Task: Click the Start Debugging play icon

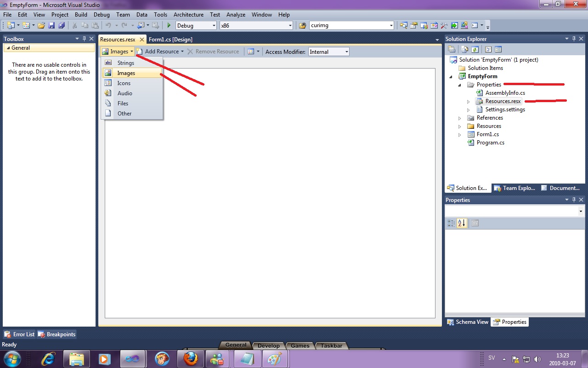Action: tap(169, 26)
